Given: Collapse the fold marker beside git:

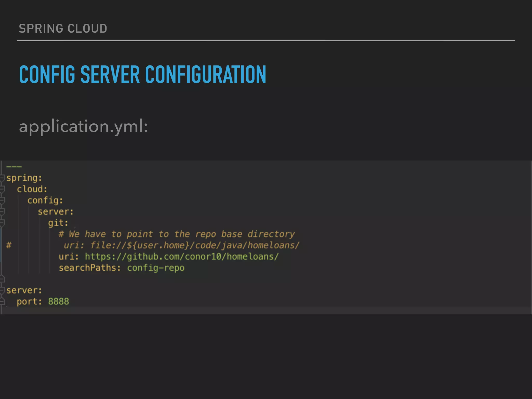Looking at the screenshot, I should pos(2,223).
